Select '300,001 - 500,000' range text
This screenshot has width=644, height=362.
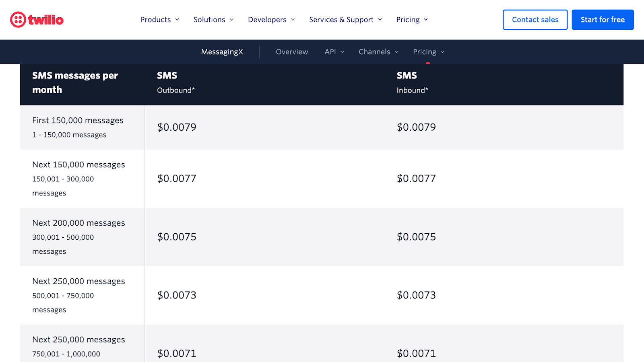pyautogui.click(x=63, y=237)
